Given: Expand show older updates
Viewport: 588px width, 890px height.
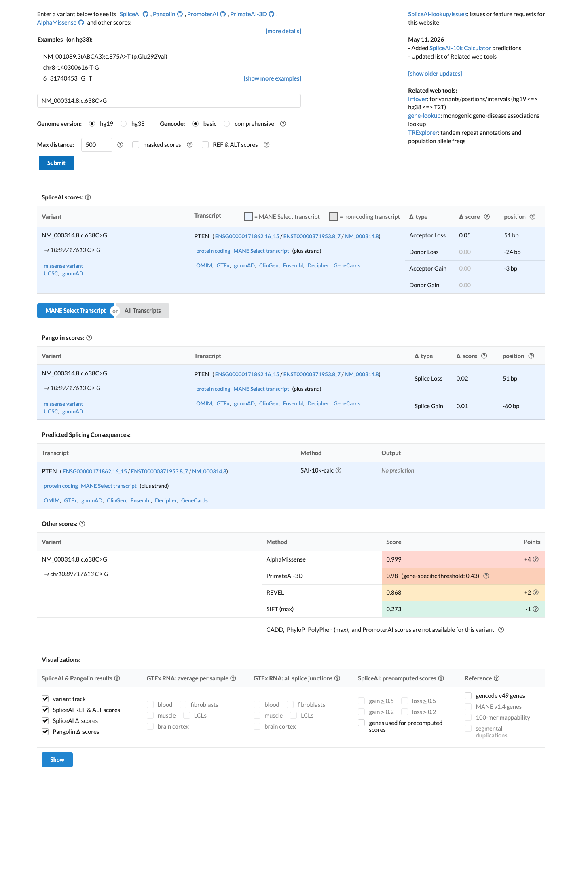Looking at the screenshot, I should 435,74.
